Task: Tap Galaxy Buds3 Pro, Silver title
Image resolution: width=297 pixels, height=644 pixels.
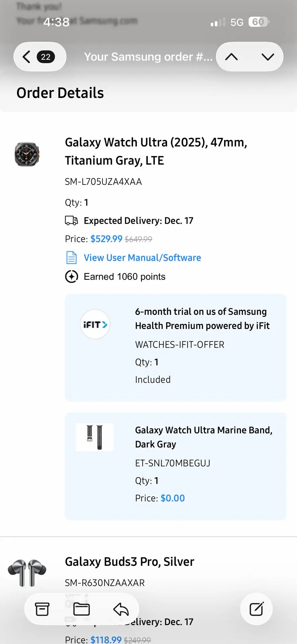Action: (129, 561)
